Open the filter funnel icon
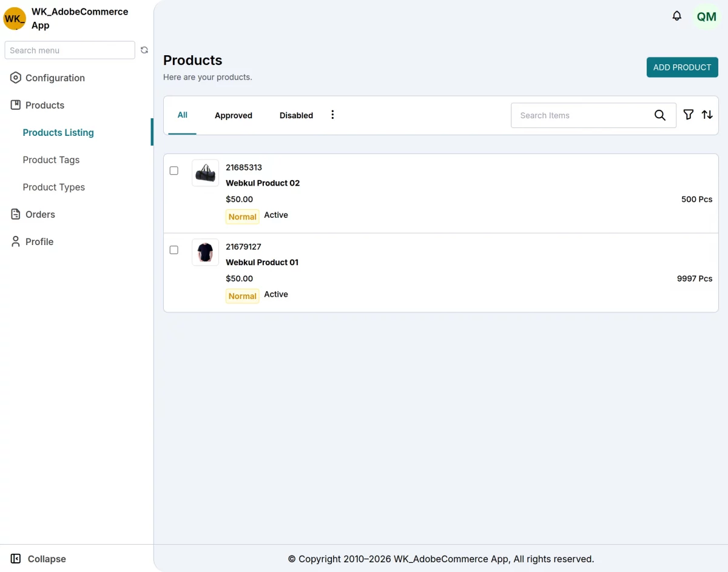The height and width of the screenshot is (572, 728). 689,115
